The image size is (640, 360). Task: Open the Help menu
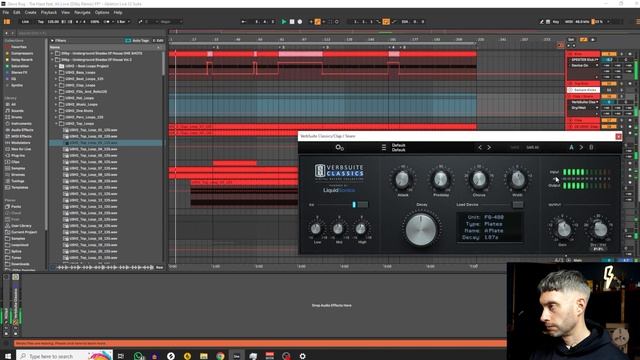118,13
